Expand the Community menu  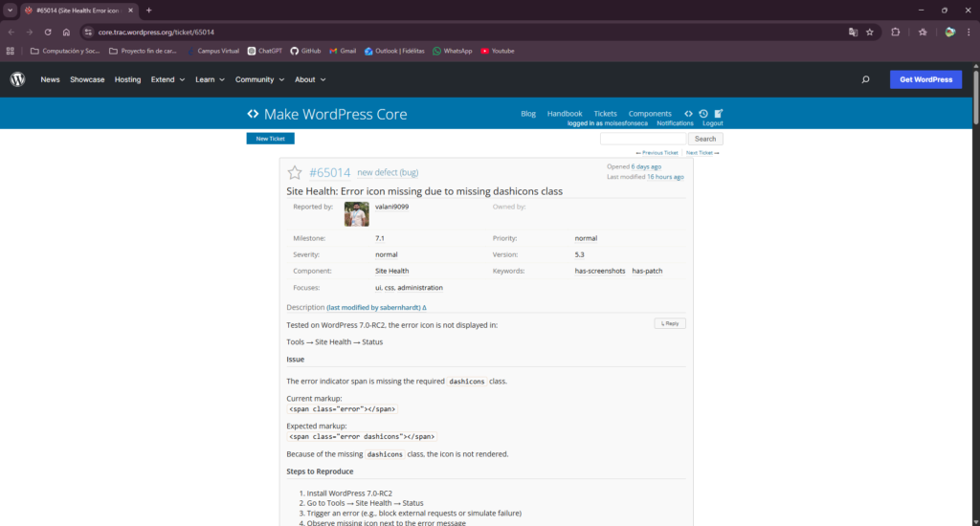click(x=259, y=79)
